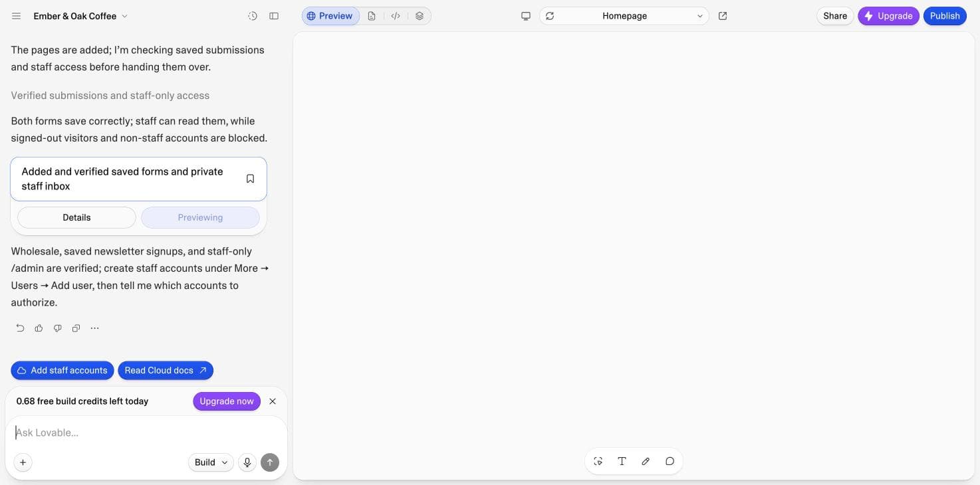Viewport: 980px width, 485px height.
Task: Give a thumbs up to the response
Action: [x=39, y=328]
